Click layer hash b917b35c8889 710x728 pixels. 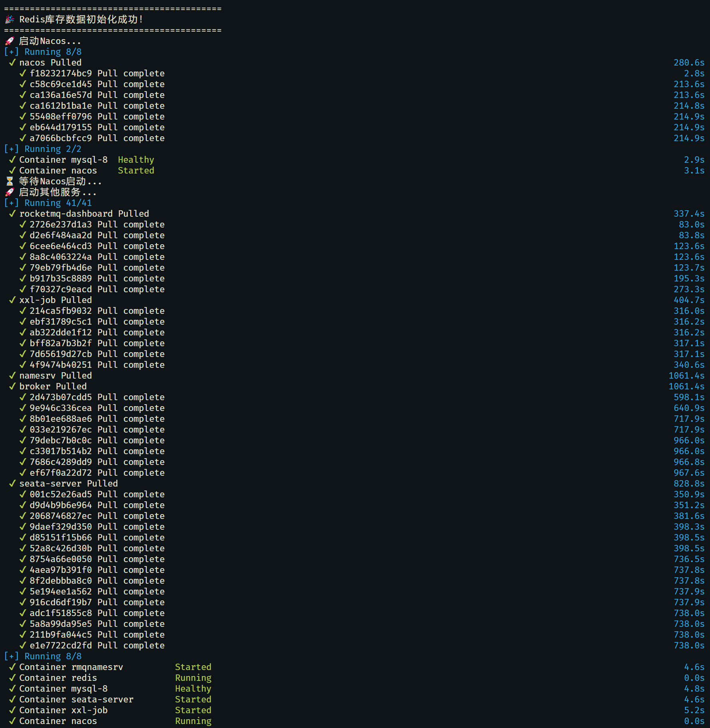[61, 278]
